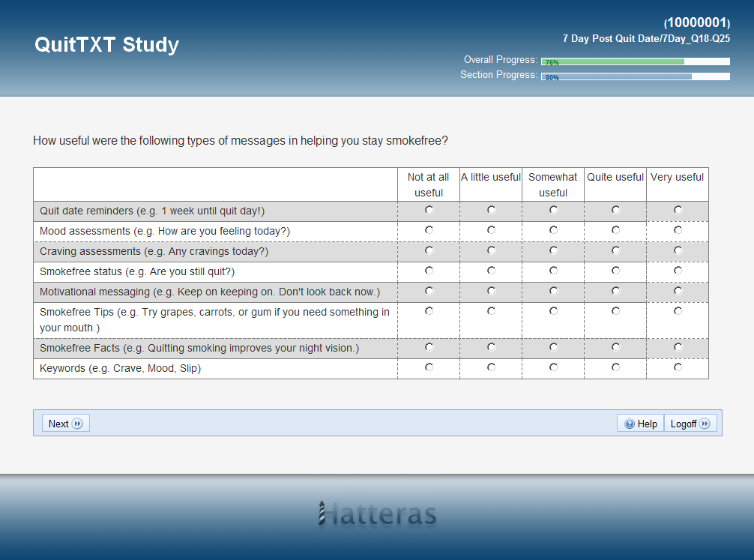The width and height of the screenshot is (754, 560).
Task: Click the Logoff button
Action: point(690,424)
